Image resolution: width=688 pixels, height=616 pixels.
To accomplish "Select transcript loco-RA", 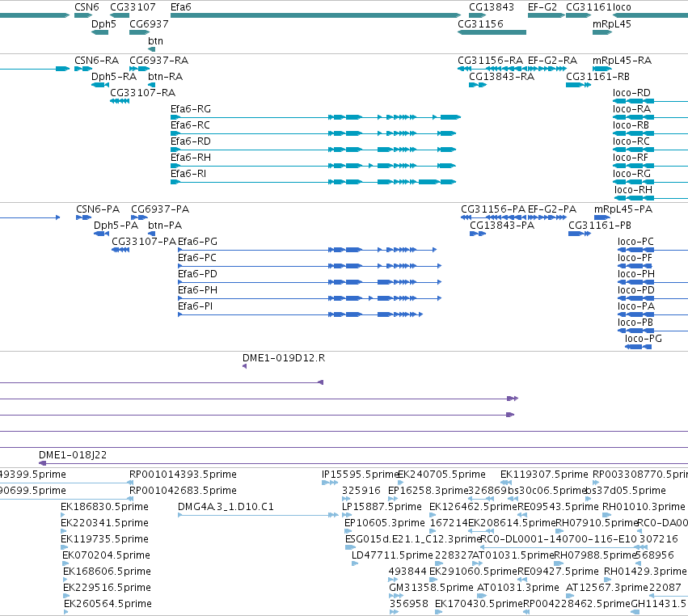I will pyautogui.click(x=650, y=117).
